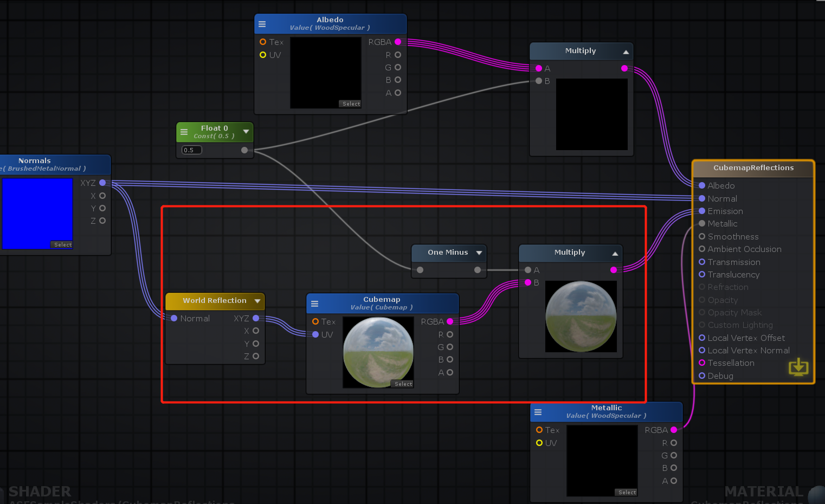Click the sphere preview thumbnail on the Multiply node
825x504 pixels.
click(581, 316)
